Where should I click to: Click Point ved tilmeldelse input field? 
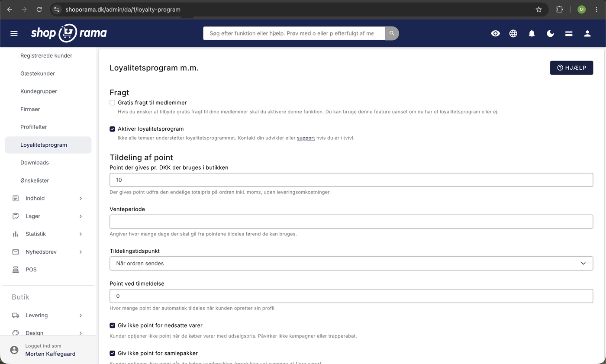351,296
